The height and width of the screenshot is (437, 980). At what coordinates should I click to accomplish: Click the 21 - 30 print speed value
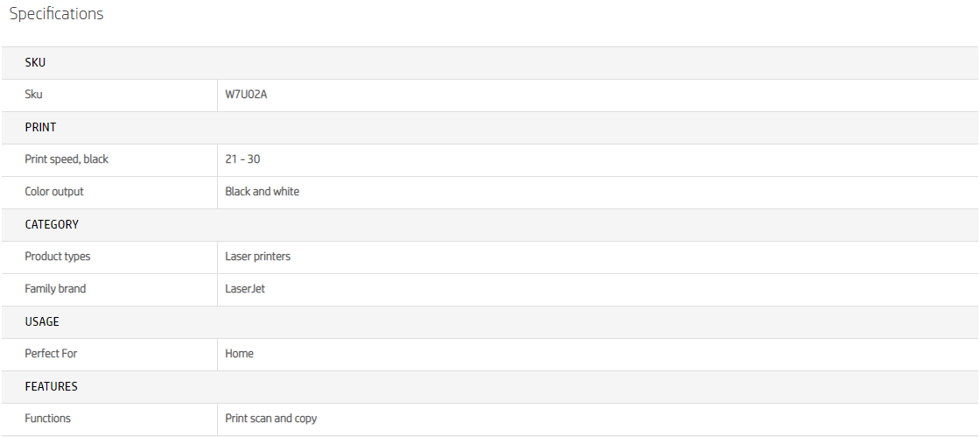click(242, 159)
